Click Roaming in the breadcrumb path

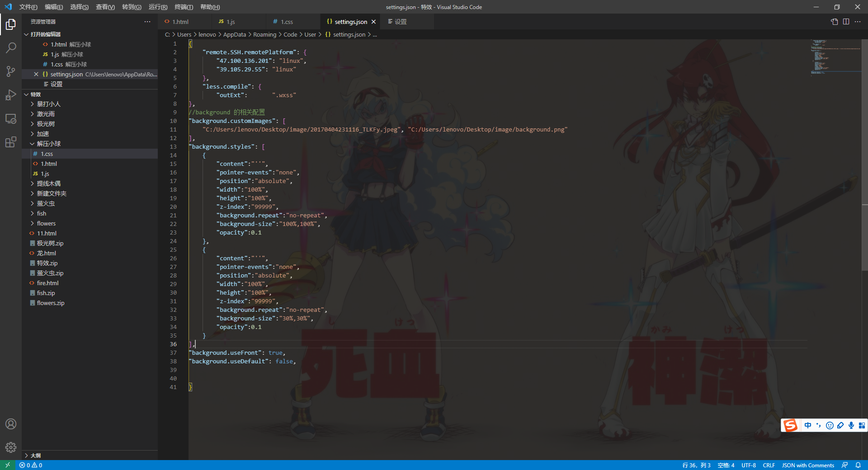click(264, 34)
